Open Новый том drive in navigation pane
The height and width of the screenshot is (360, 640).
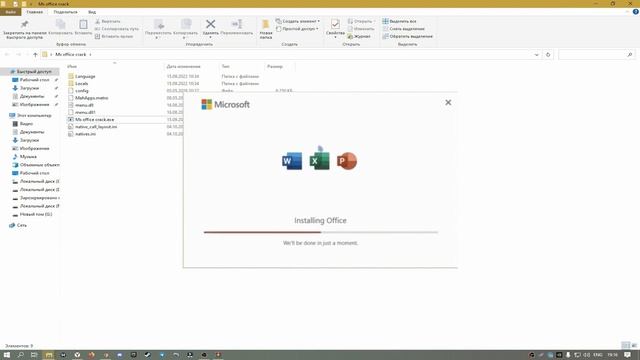tap(32, 214)
